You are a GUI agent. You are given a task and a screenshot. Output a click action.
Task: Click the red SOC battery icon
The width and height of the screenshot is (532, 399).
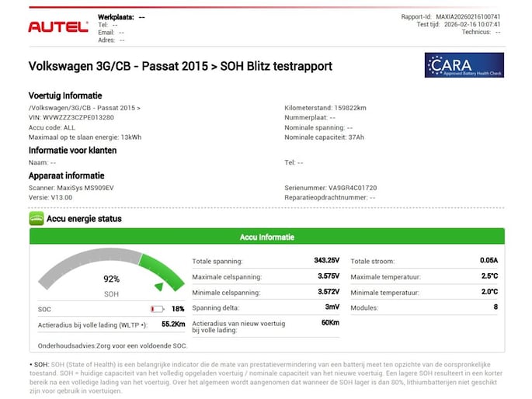[x=158, y=309]
